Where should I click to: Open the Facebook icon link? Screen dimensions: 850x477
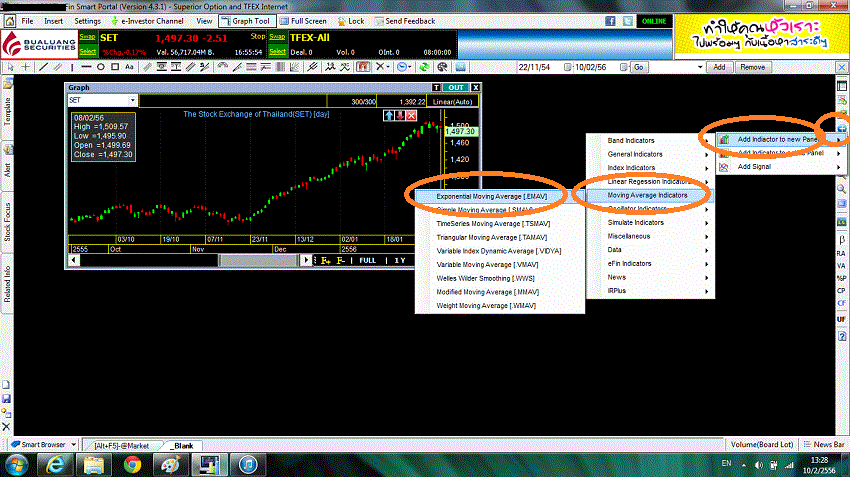(610, 21)
